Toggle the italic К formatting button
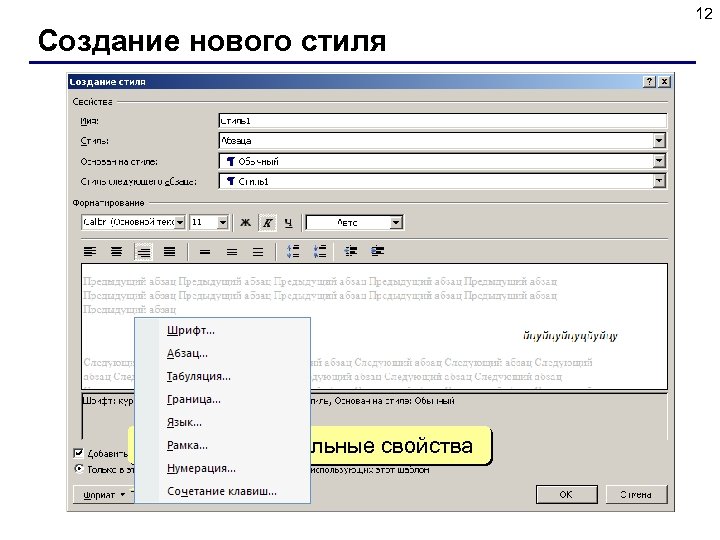 267,223
